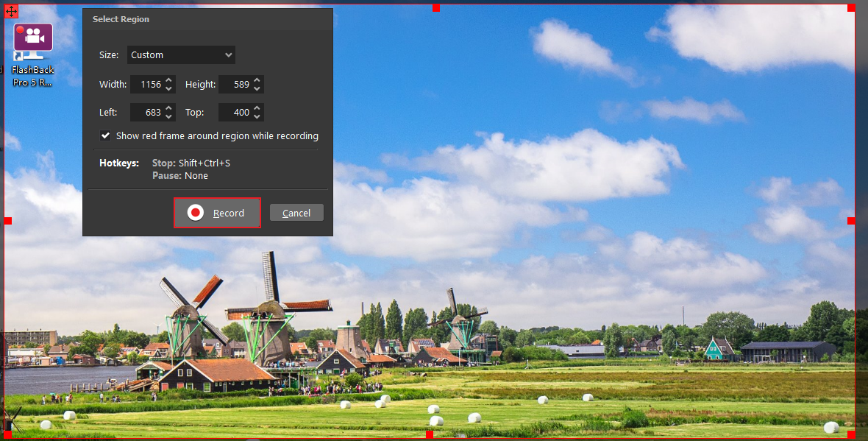Click the Stop hotkey text Shift+Ctrl+S
Viewport: 868px width, 441px height.
click(x=204, y=163)
